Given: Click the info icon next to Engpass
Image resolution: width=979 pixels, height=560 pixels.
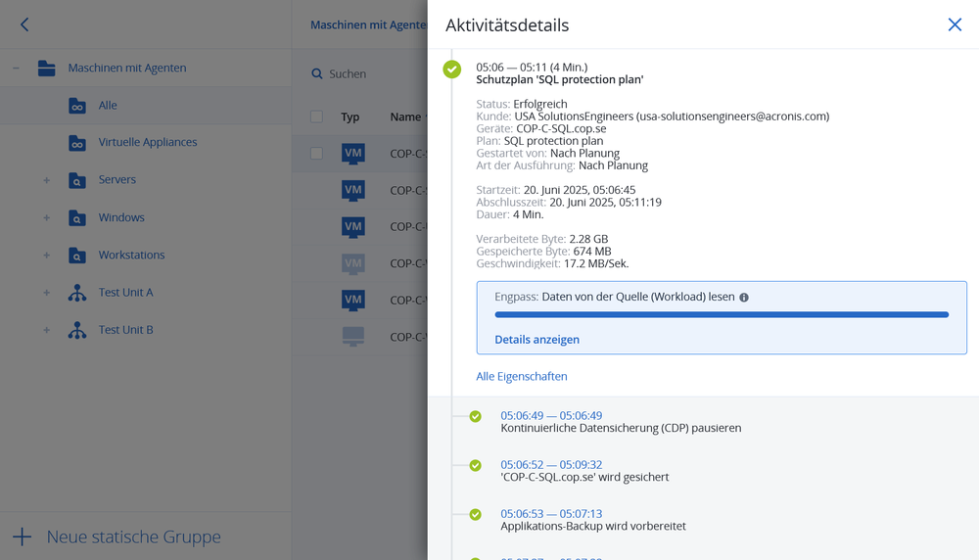Looking at the screenshot, I should click(x=744, y=298).
